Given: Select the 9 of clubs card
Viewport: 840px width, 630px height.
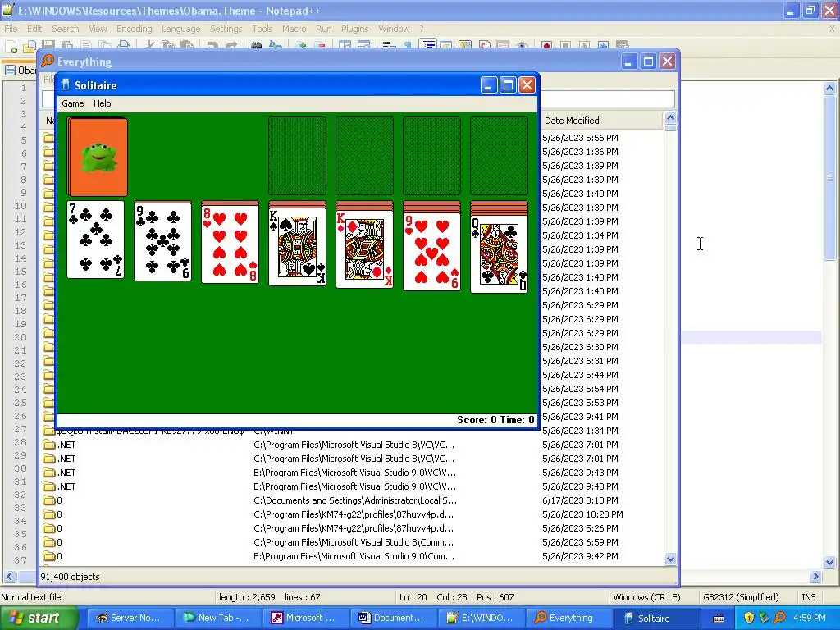Looking at the screenshot, I should 163,241.
